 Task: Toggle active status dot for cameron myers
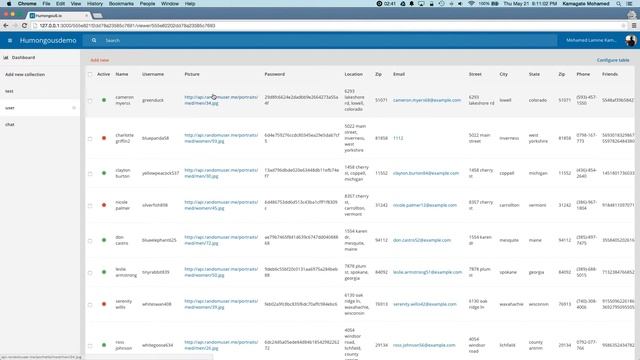point(104,100)
